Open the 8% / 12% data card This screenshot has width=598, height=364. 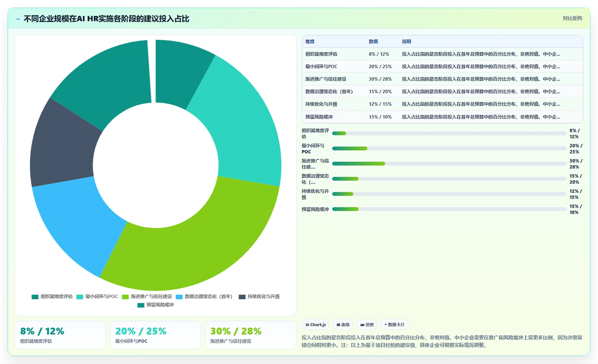click(60, 335)
